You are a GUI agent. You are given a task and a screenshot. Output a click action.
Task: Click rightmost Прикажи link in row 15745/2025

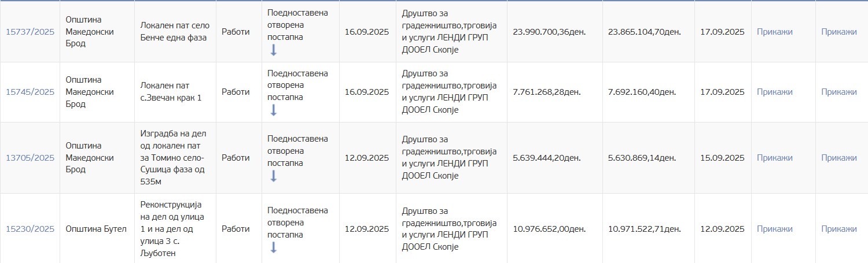click(x=838, y=92)
